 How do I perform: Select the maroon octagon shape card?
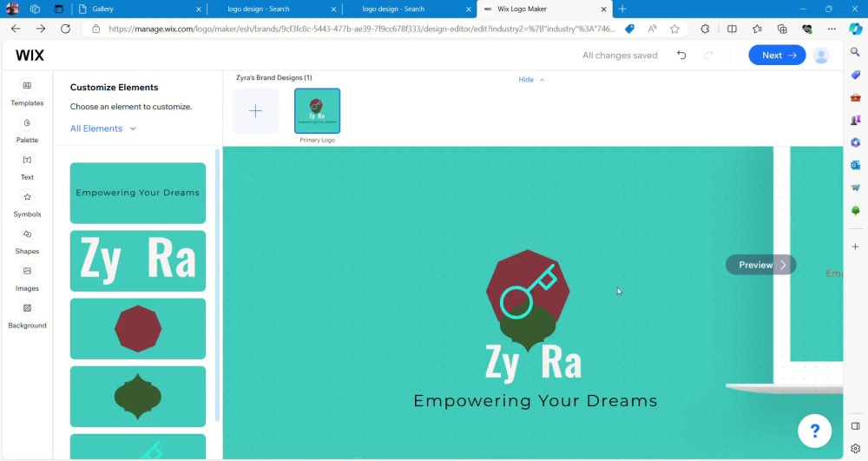click(138, 329)
